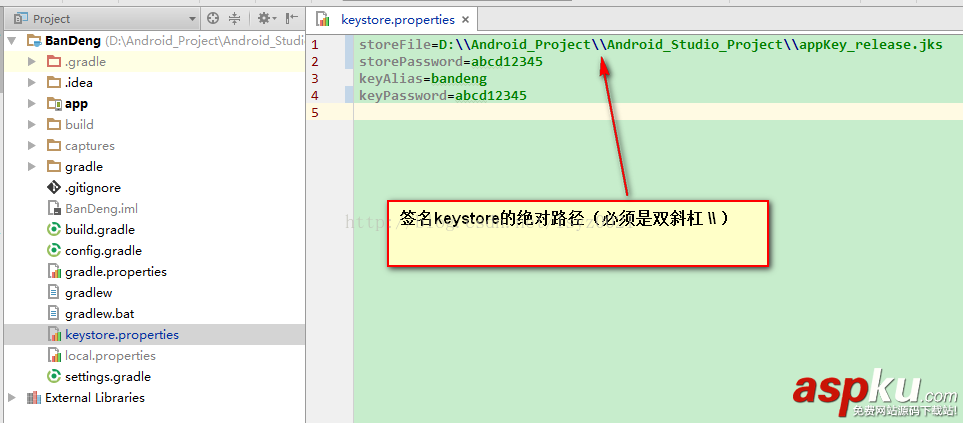Click the BanDeng project folder icon
Image resolution: width=963 pixels, height=423 pixels.
coord(34,41)
